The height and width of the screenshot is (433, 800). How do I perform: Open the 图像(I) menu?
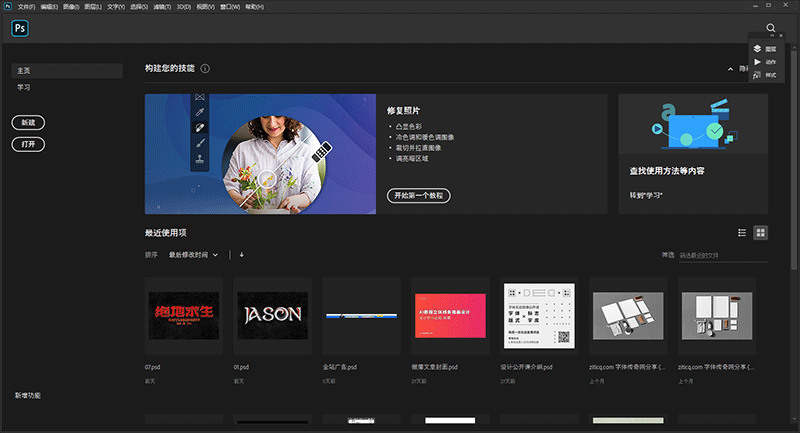tap(71, 7)
